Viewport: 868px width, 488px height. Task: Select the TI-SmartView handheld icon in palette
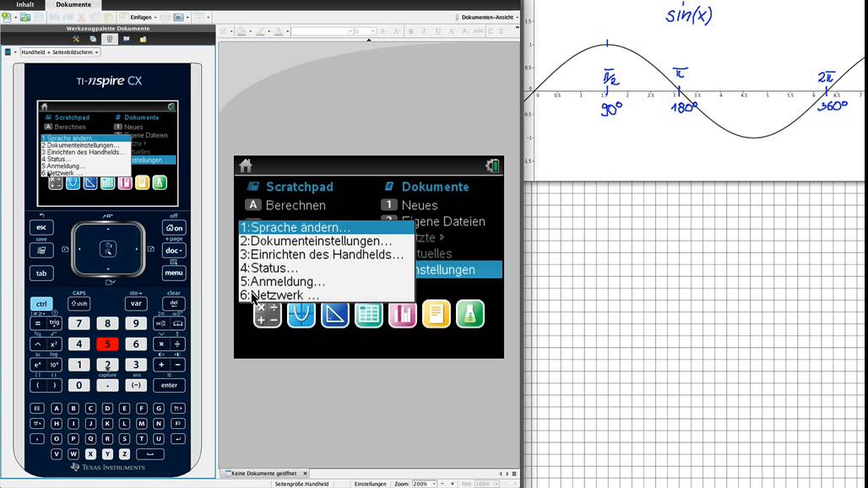[110, 40]
